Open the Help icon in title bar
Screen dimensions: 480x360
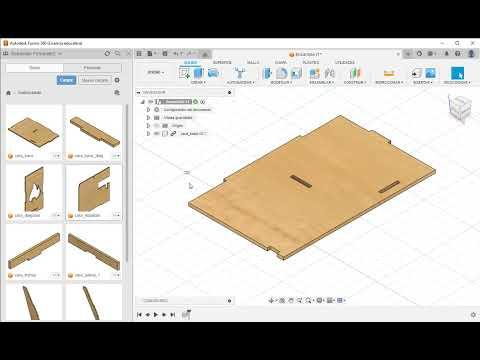[x=458, y=53]
